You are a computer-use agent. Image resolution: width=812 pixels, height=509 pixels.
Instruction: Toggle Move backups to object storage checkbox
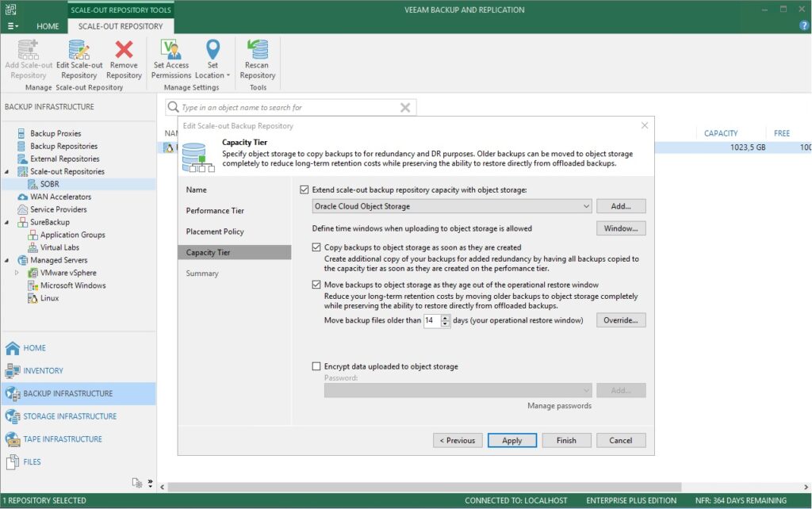click(x=316, y=285)
